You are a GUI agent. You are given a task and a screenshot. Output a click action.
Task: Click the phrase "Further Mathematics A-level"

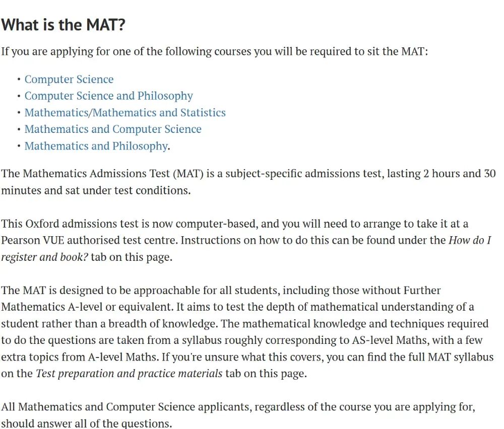click(422, 291)
